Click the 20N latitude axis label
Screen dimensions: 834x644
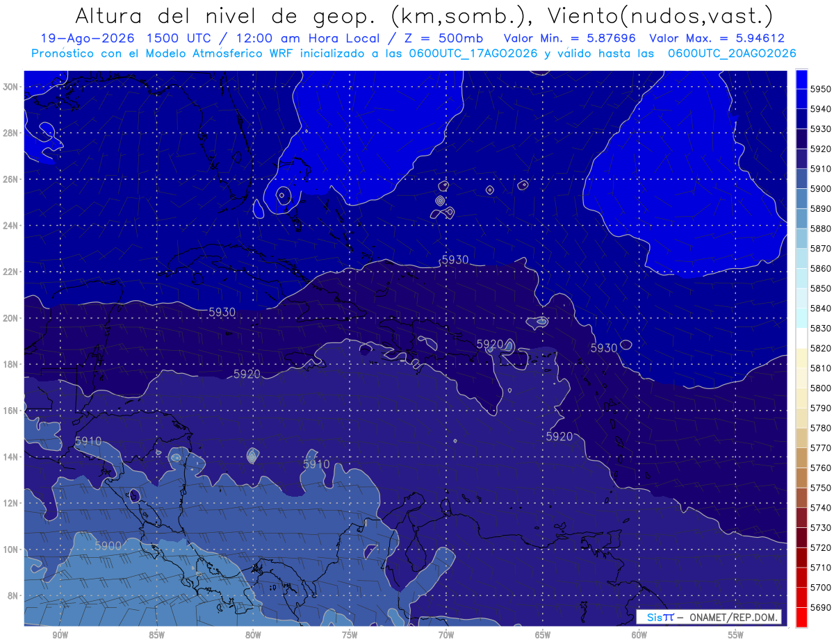[10, 318]
